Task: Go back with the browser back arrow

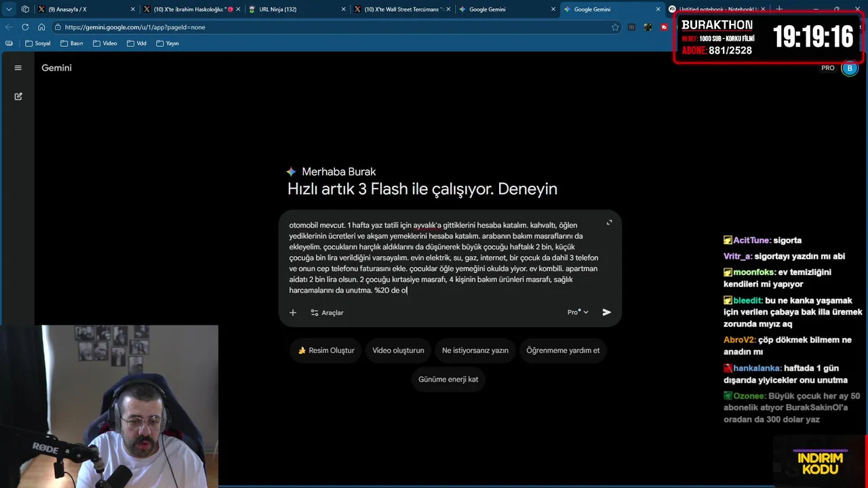Action: 9,27
